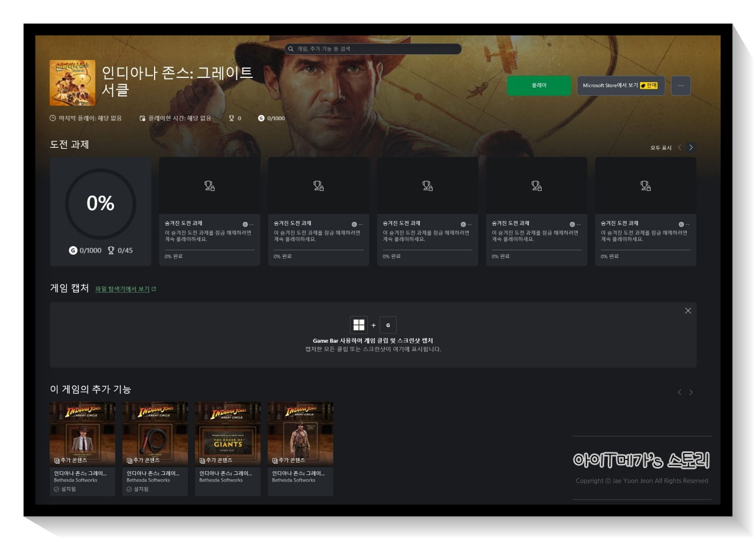This screenshot has height=540, width=756.
Task: Click the 인디아나 존스: 그레이트 서클 title
Action: 177,81
